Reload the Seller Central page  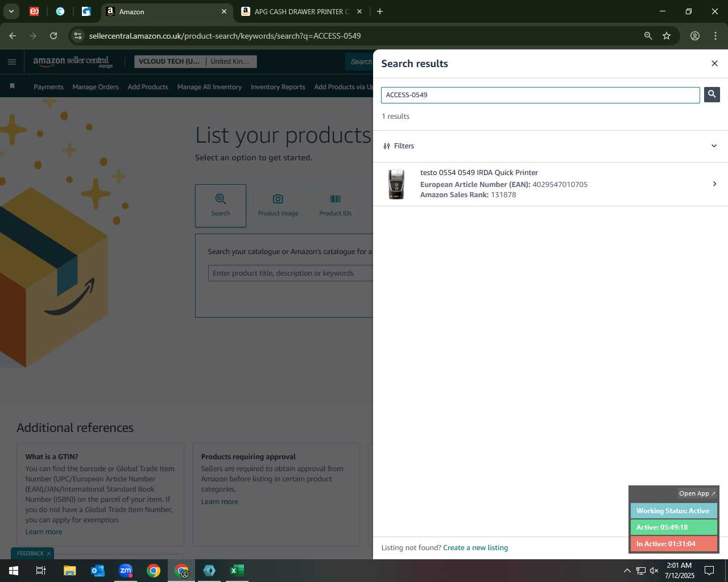53,36
